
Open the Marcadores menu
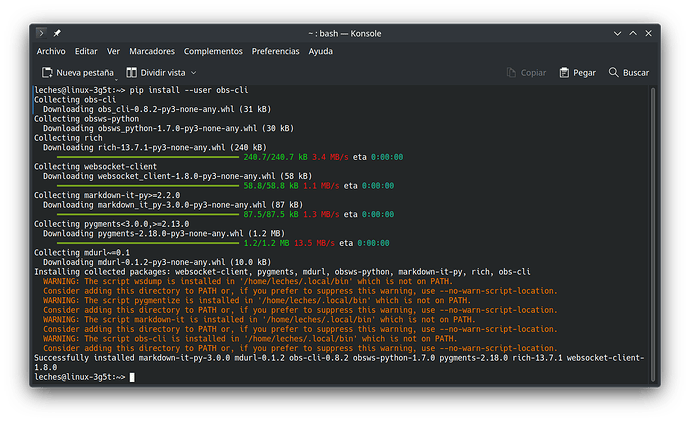(x=152, y=51)
